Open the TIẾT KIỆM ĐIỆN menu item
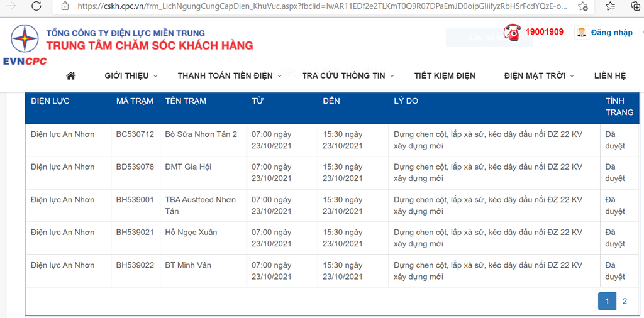The width and height of the screenshot is (644, 318). pos(445,75)
